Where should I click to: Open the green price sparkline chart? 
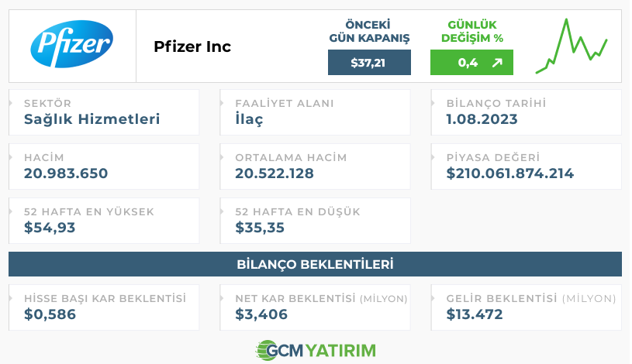572,46
